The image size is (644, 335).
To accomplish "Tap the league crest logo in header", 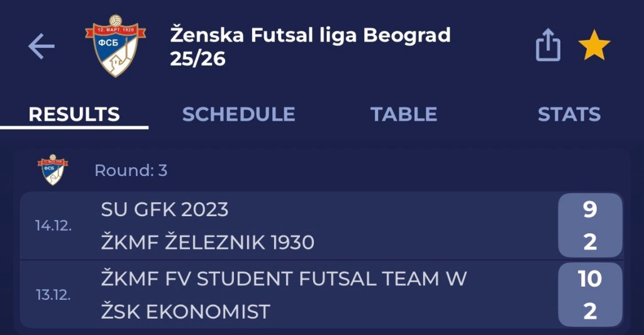I will pos(115,46).
